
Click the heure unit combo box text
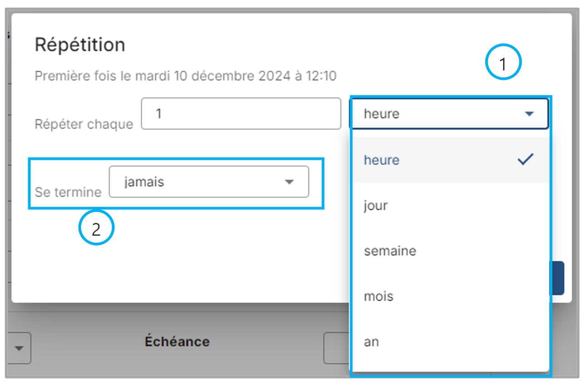[x=382, y=114]
